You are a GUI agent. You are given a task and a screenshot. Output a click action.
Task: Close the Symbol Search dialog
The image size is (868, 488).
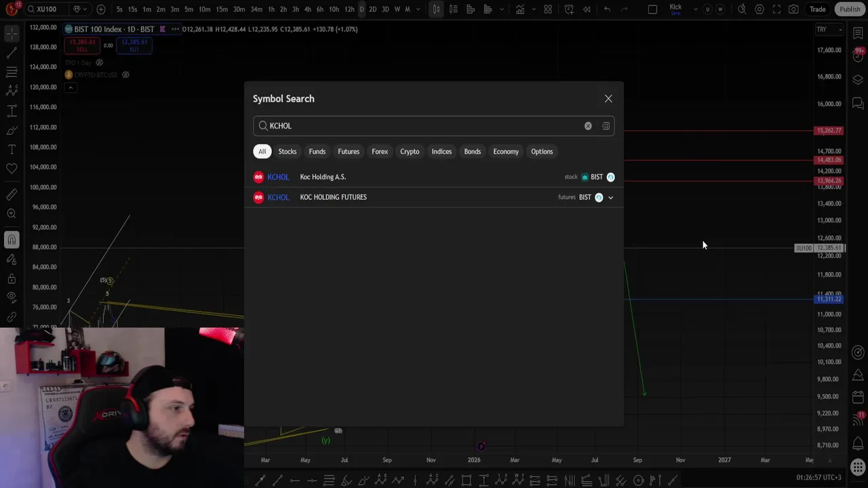[x=608, y=99]
